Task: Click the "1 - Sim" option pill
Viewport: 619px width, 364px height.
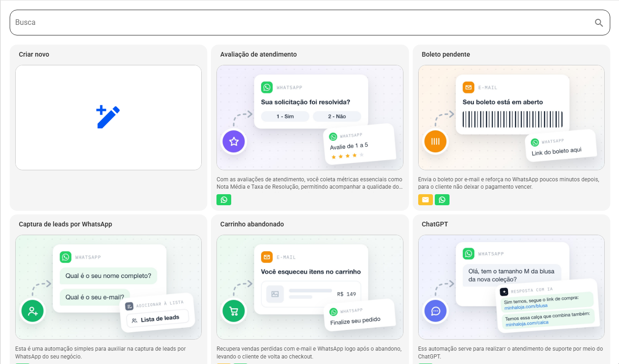Action: 285,116
